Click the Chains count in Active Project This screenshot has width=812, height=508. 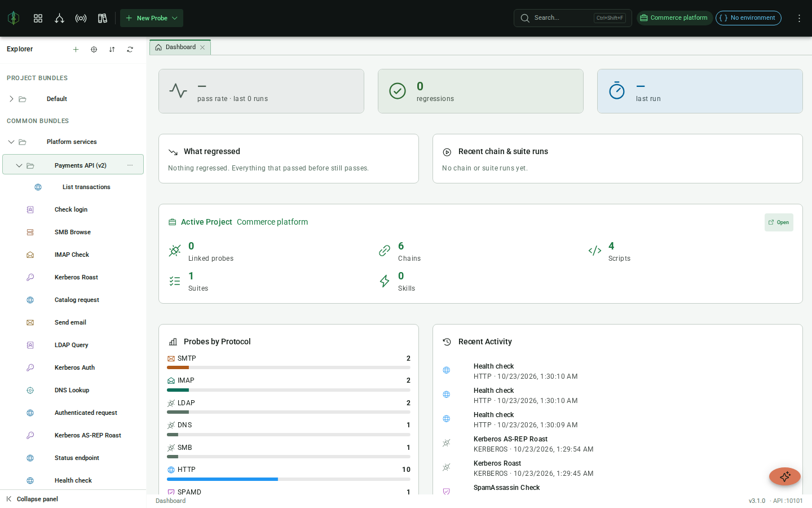click(401, 246)
